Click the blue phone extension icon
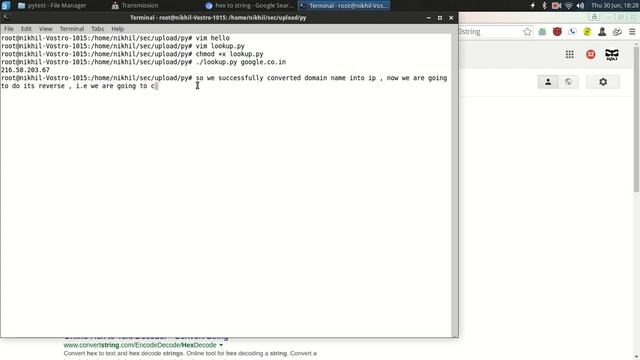Image resolution: width=640 pixels, height=360 pixels. [572, 31]
